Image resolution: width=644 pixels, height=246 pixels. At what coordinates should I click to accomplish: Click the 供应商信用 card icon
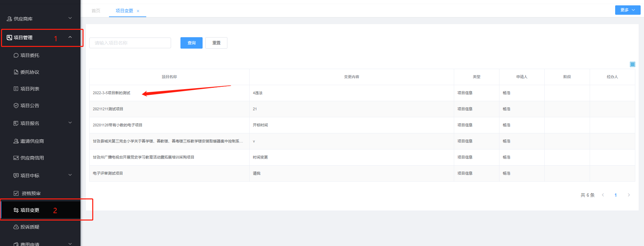click(16, 158)
